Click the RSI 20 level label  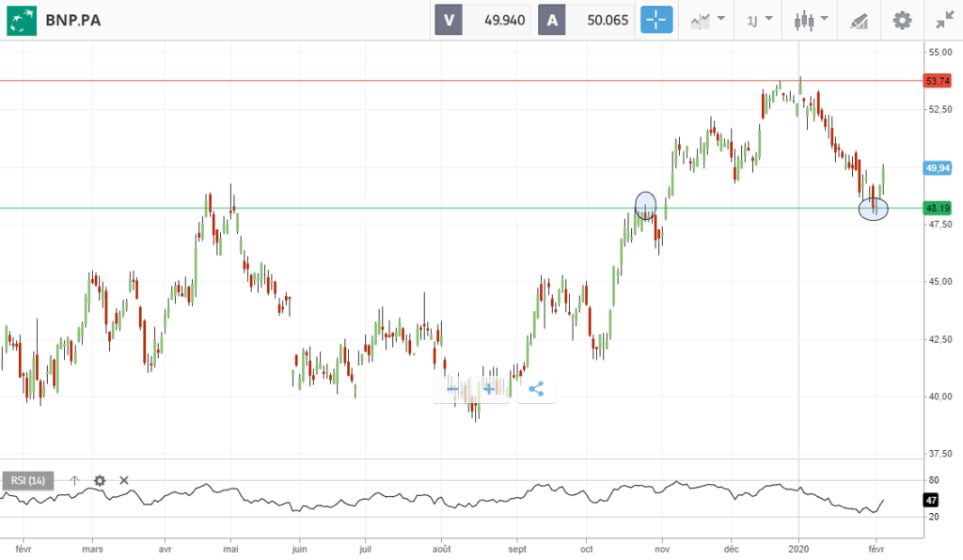click(x=934, y=517)
